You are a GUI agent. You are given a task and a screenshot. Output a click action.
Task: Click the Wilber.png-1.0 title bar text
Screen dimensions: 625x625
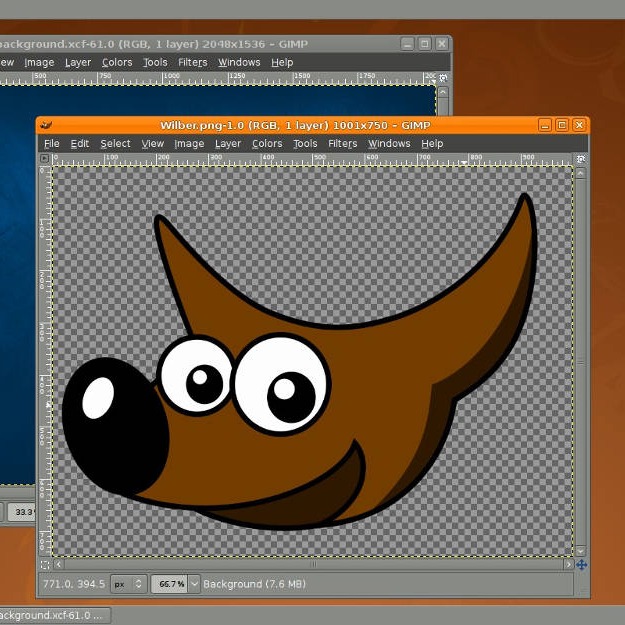tap(295, 126)
